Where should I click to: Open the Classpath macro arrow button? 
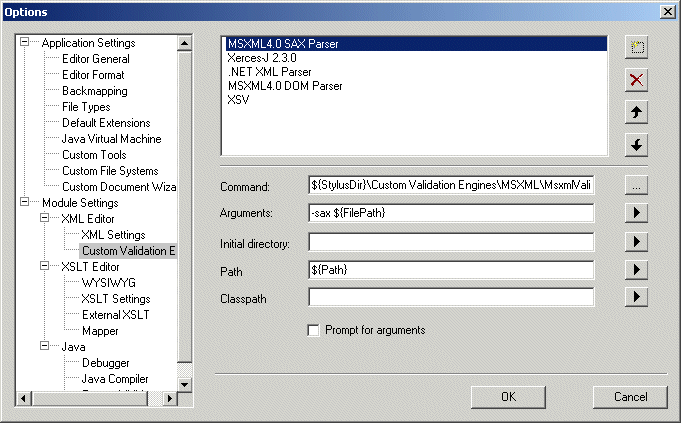pos(636,297)
